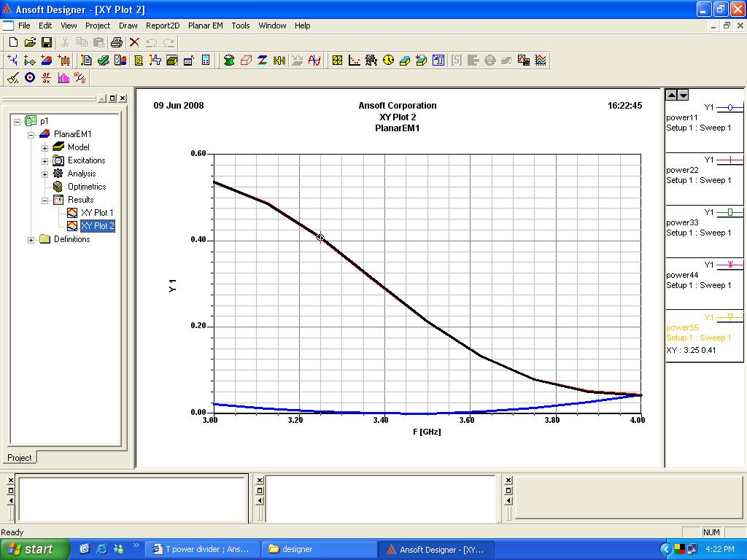Click the Print toolbar icon
747x560 pixels.
click(x=116, y=43)
